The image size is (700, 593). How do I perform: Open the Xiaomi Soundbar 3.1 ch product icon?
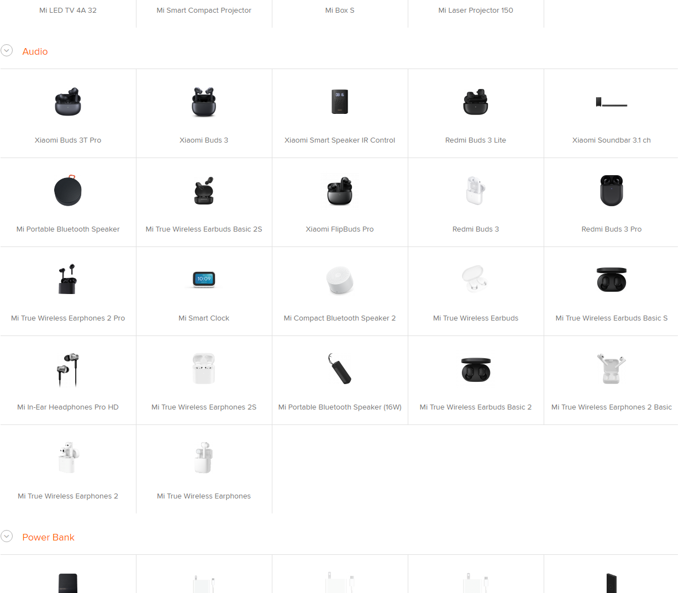(x=612, y=102)
